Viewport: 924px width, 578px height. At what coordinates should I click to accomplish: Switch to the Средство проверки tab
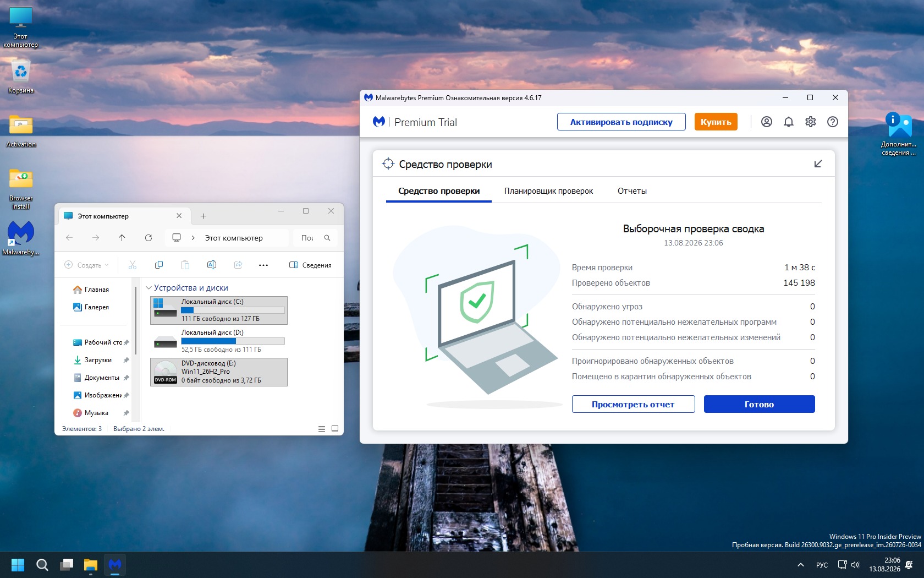pos(439,191)
